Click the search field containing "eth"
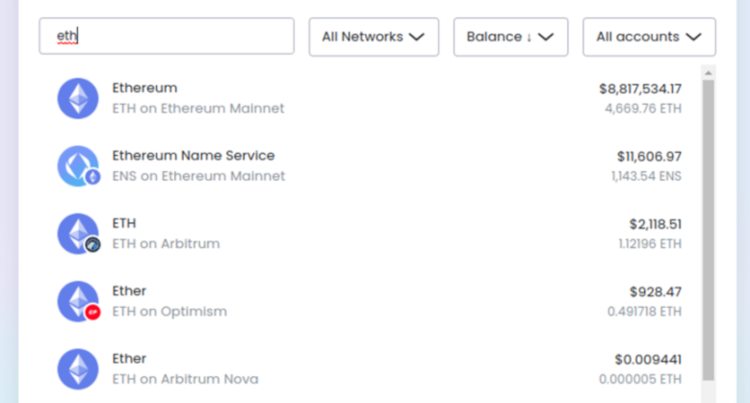Viewport: 750px width, 403px height. click(x=167, y=36)
